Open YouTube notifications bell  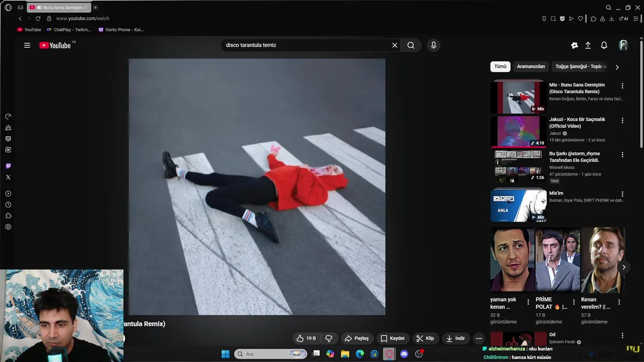pyautogui.click(x=604, y=45)
